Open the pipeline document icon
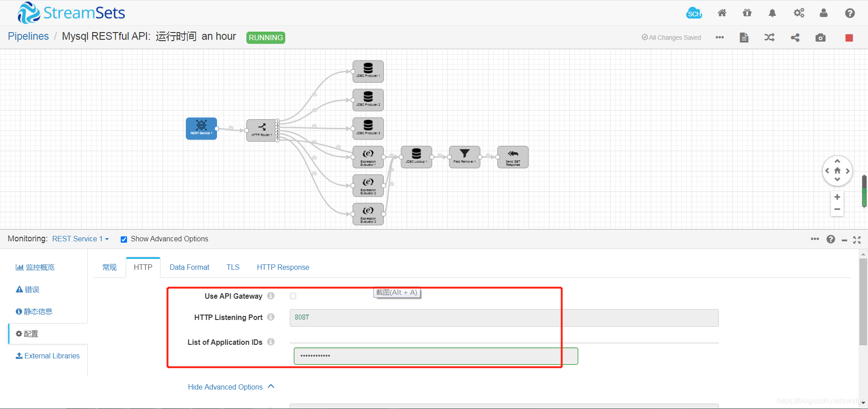 (x=744, y=38)
